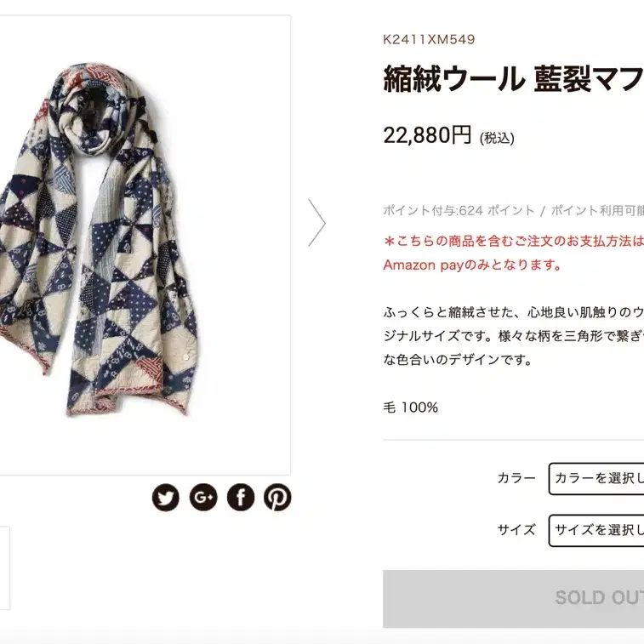The image size is (644, 644).
Task: Pin the scarf image on Pinterest
Action: tap(277, 497)
